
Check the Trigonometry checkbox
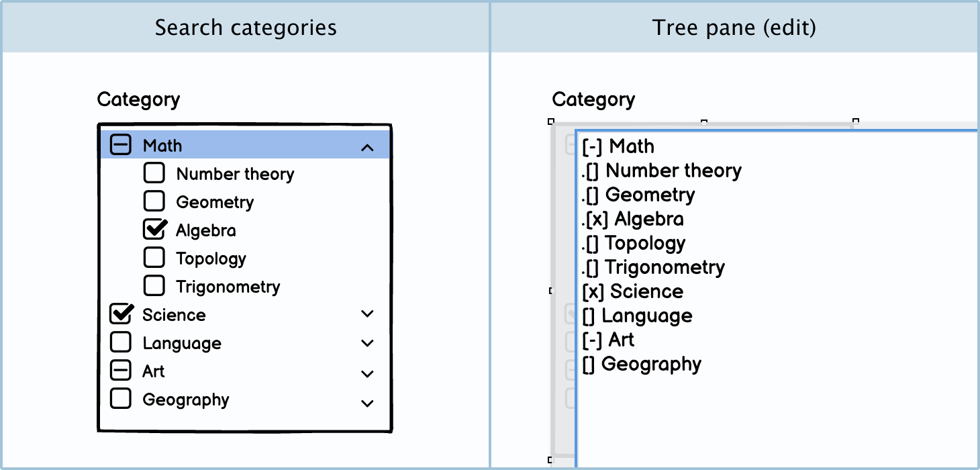[154, 286]
